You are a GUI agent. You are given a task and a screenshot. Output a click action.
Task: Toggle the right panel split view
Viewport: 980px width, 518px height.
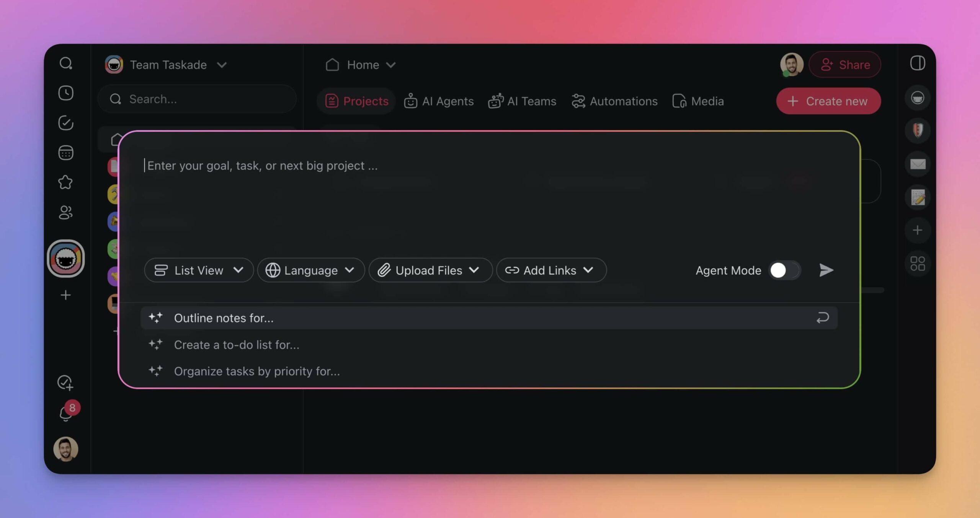[x=918, y=64]
